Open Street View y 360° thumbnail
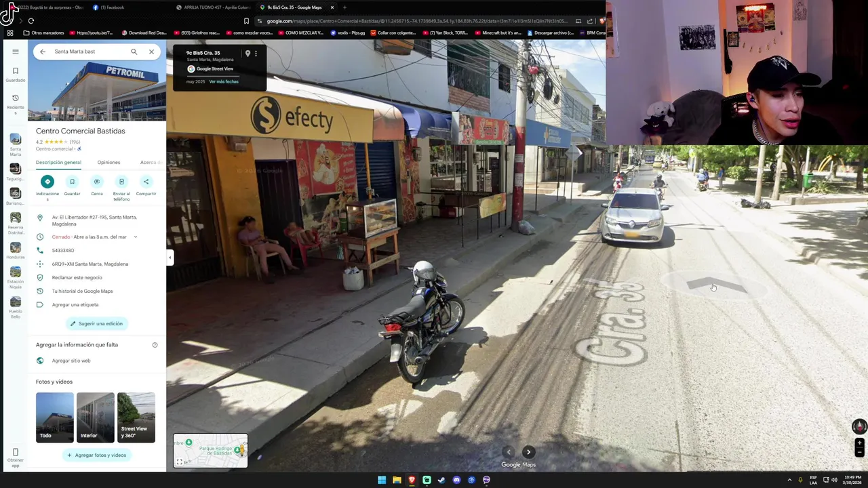The height and width of the screenshot is (488, 868). tap(136, 418)
